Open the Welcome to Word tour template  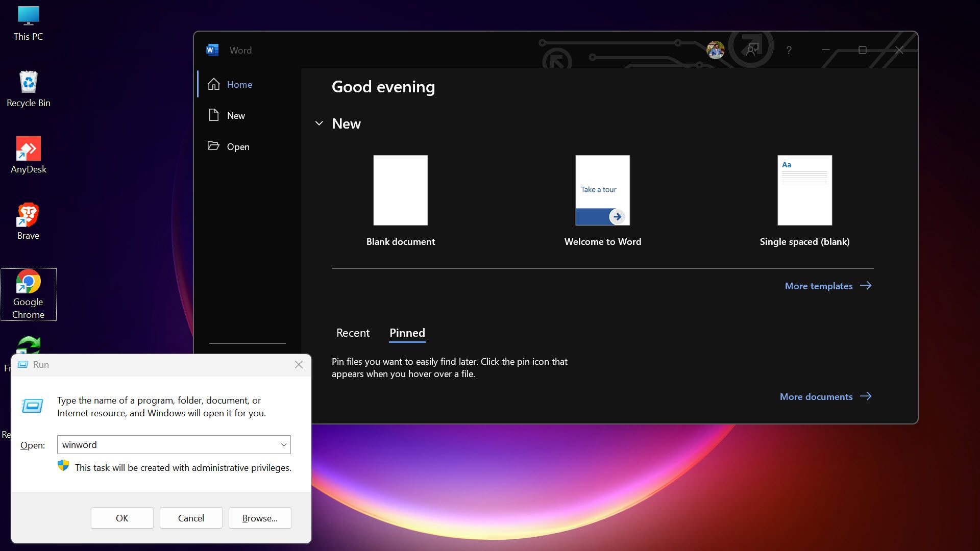point(603,190)
